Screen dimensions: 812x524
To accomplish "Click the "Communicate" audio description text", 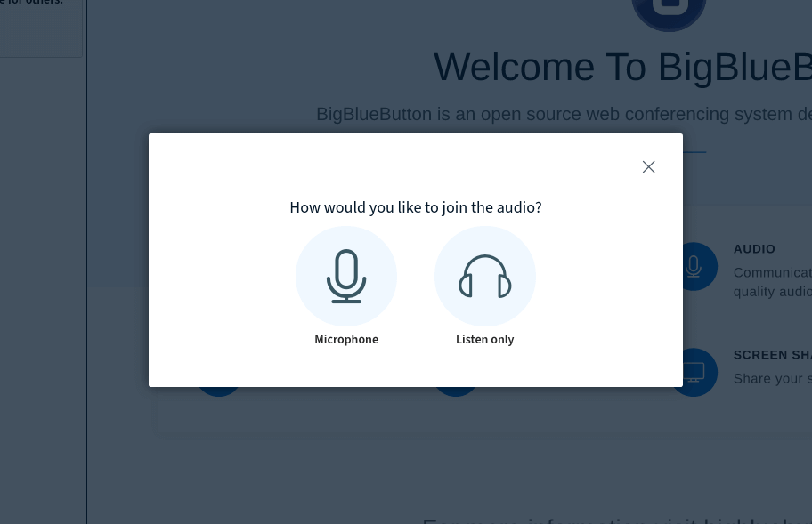I will pyautogui.click(x=772, y=273).
